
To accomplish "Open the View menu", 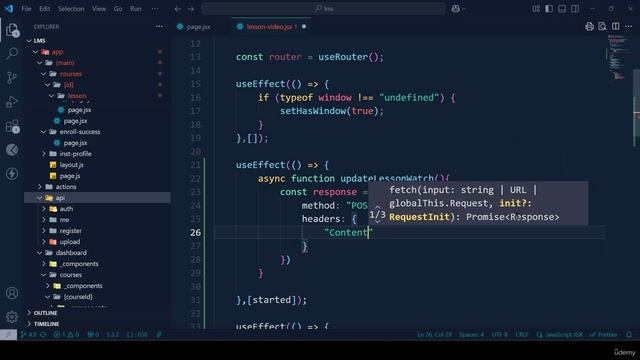I will tap(99, 9).
